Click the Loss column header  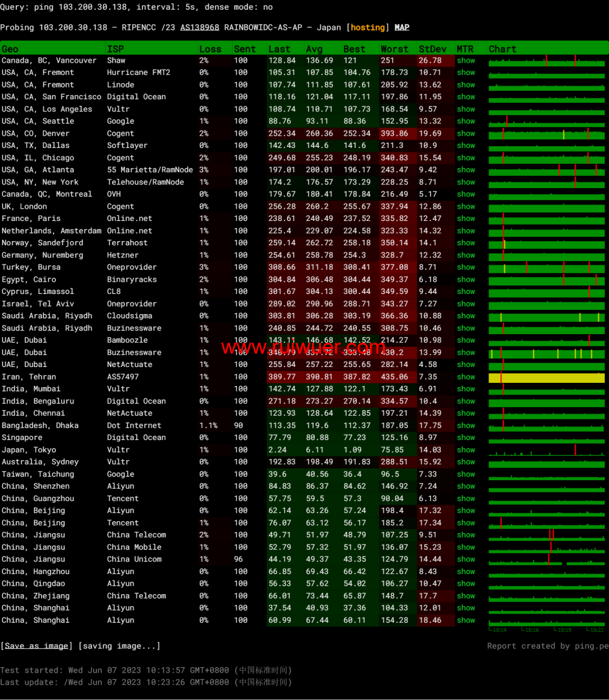pyautogui.click(x=210, y=49)
